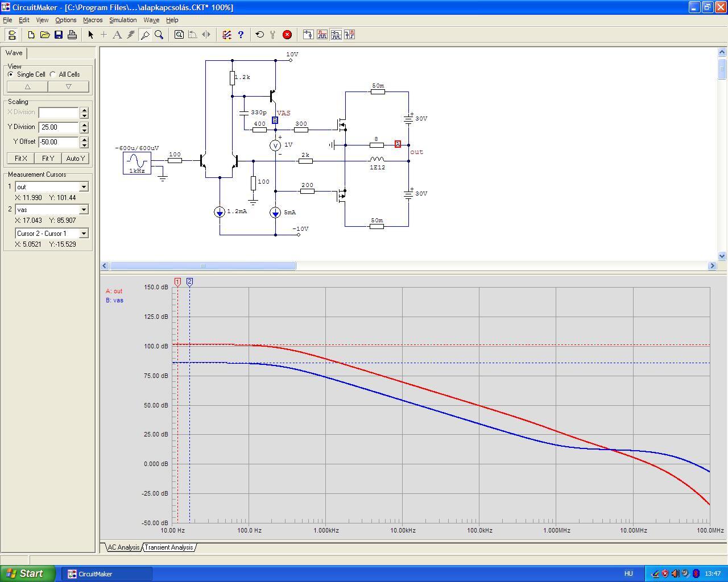The width and height of the screenshot is (728, 582).
Task: Select the Zoom magnifier tool
Action: click(x=159, y=35)
